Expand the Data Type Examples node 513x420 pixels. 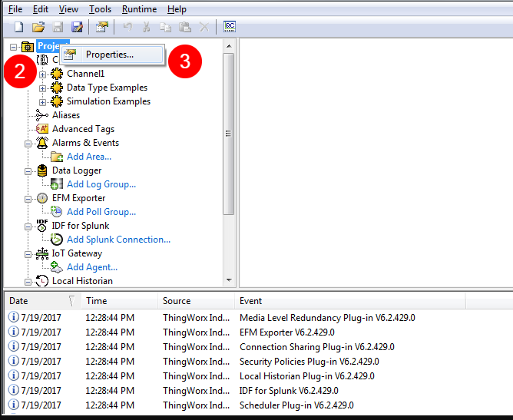coord(43,88)
